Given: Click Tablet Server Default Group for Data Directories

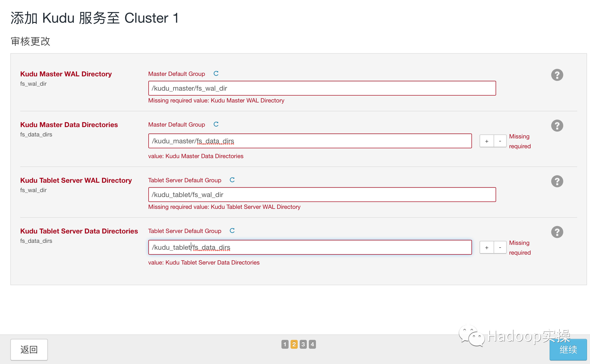Looking at the screenshot, I should click(x=185, y=231).
